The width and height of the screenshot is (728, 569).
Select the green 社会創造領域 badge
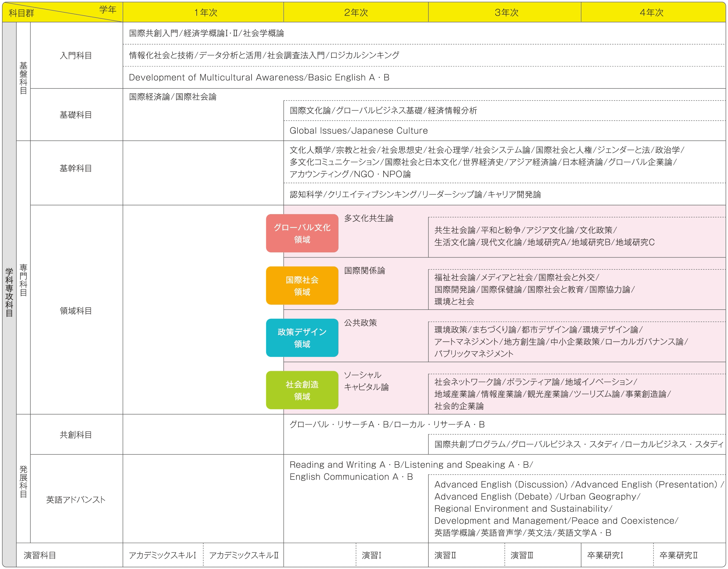tap(302, 390)
